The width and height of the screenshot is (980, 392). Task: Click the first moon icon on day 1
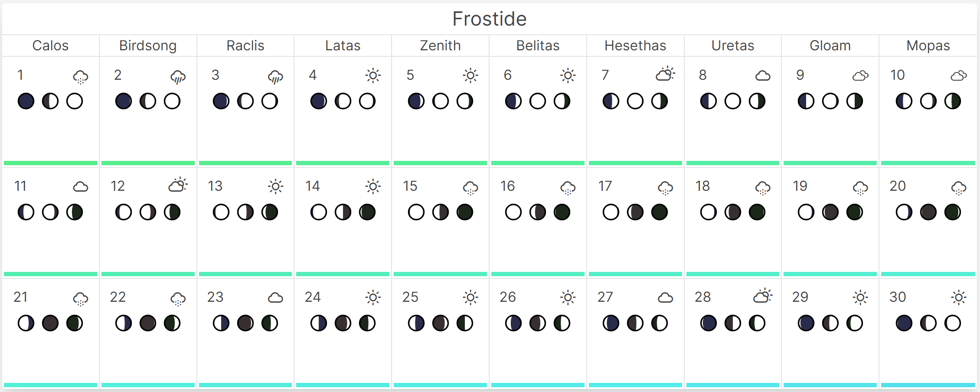[26, 101]
